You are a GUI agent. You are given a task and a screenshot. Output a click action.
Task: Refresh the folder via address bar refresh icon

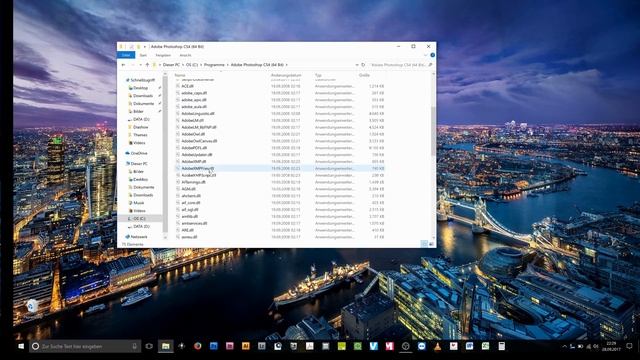click(x=363, y=65)
